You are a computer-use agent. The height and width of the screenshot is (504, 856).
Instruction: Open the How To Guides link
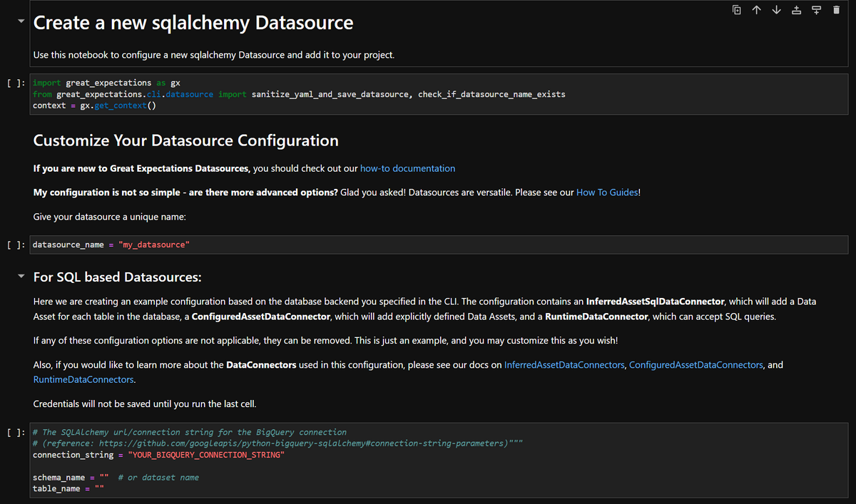click(607, 192)
